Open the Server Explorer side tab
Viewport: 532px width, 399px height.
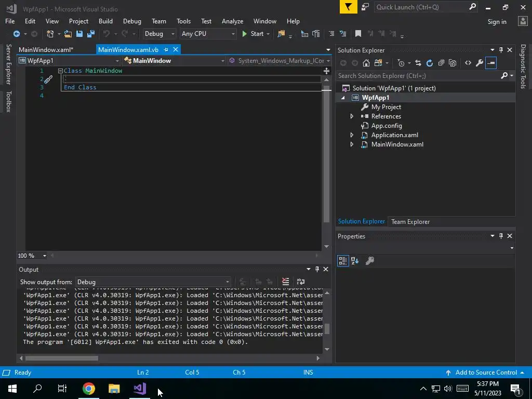(x=8, y=64)
